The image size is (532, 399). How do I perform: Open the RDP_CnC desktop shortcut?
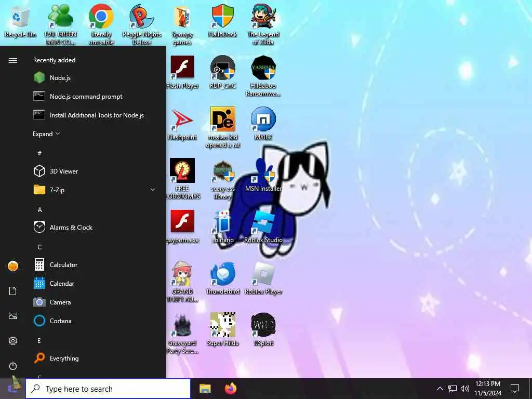222,72
